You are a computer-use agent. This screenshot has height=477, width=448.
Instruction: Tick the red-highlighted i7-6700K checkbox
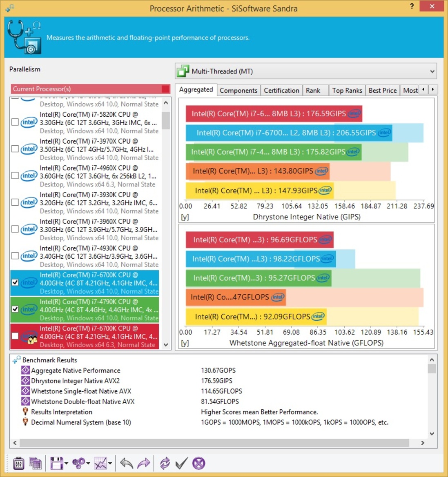15,336
